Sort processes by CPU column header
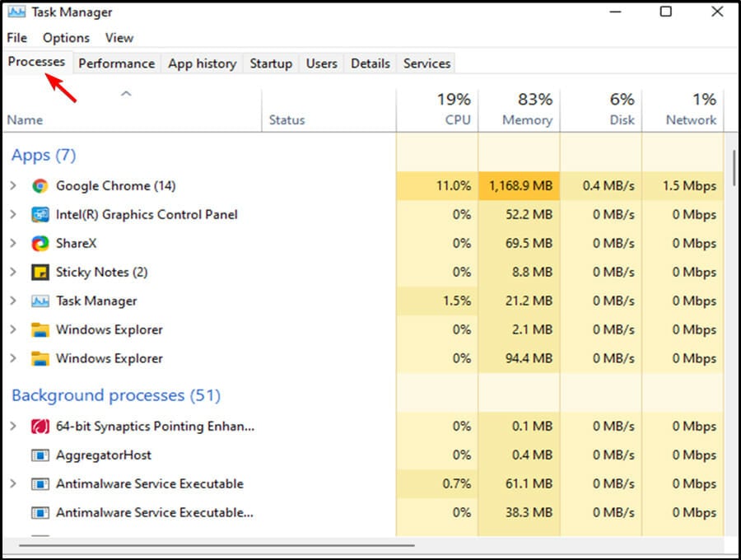The width and height of the screenshot is (741, 560). tap(457, 120)
